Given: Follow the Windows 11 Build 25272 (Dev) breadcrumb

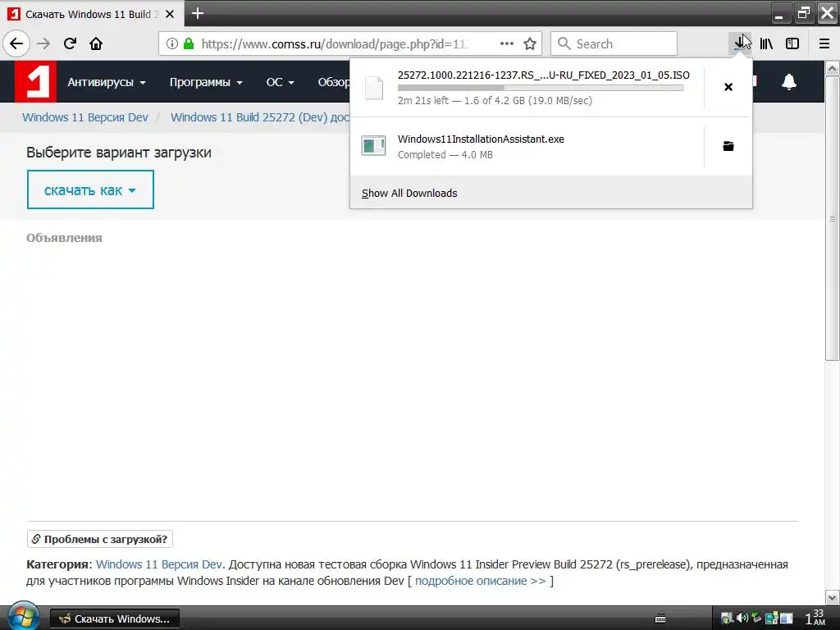Looking at the screenshot, I should click(260, 117).
